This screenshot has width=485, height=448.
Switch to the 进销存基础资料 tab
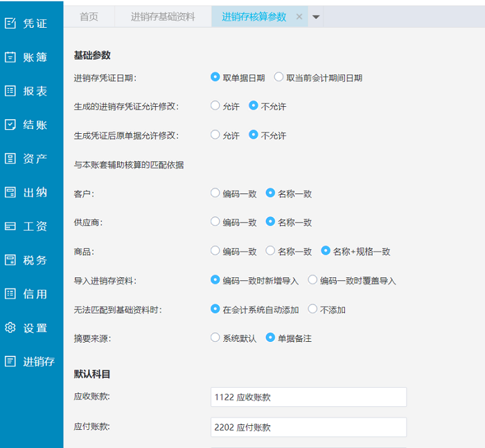[x=163, y=17]
